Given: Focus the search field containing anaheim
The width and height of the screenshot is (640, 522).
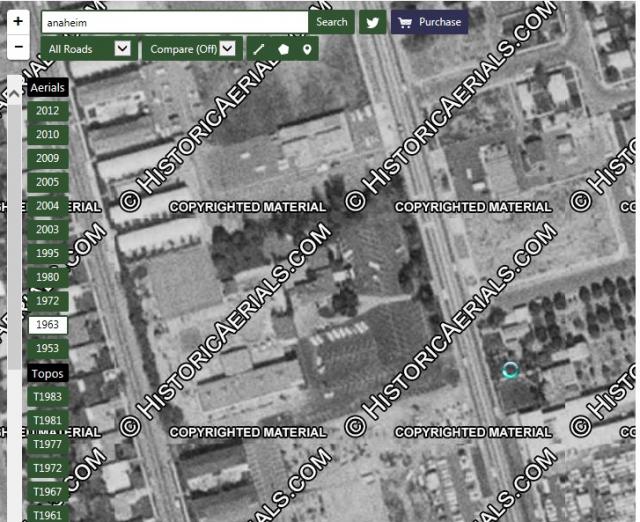Looking at the screenshot, I should click(x=174, y=22).
